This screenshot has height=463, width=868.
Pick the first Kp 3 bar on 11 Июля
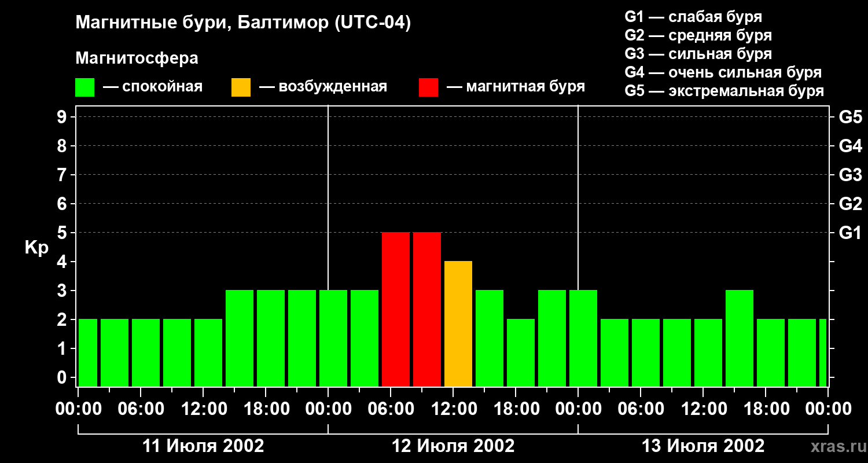(240, 339)
